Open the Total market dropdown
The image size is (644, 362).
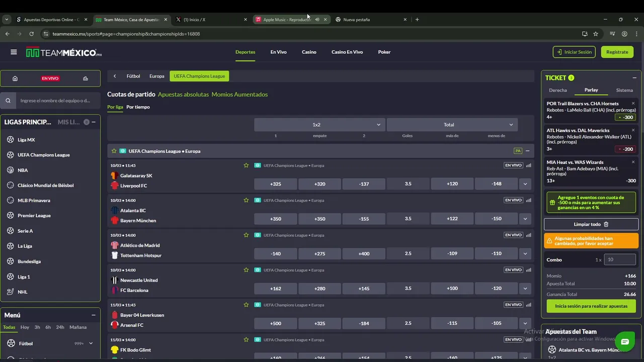(x=452, y=125)
